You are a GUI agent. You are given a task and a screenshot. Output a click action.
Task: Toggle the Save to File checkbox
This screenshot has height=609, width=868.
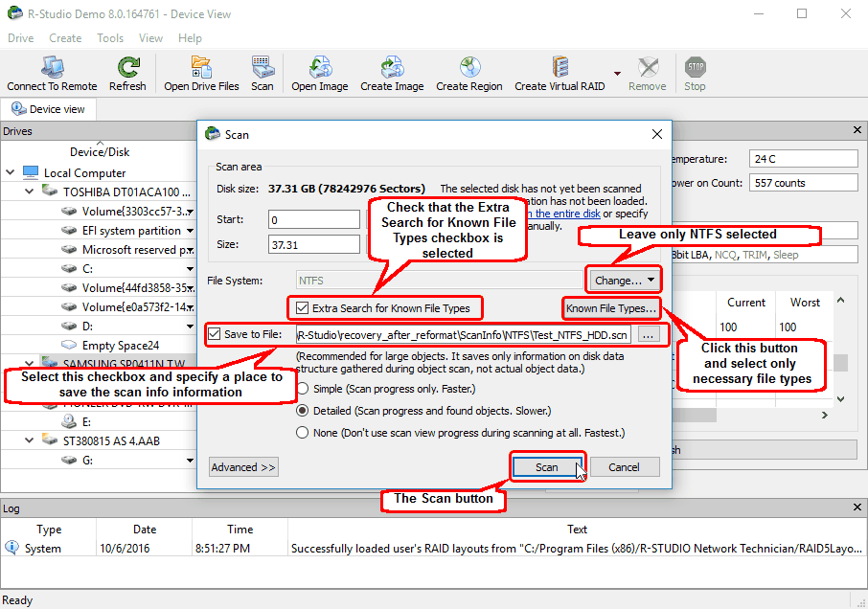tap(215, 334)
